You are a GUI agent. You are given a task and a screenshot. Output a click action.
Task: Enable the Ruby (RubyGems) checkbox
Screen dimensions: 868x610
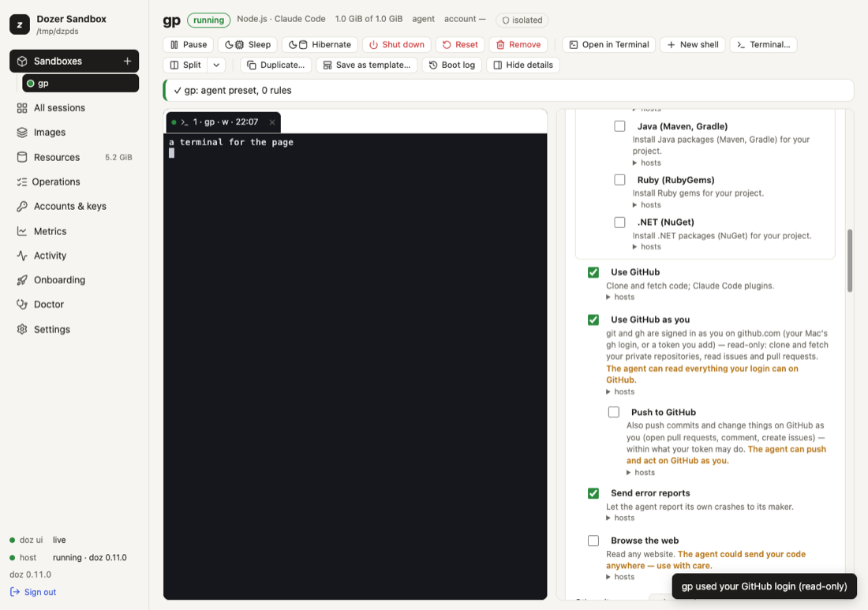click(x=619, y=180)
